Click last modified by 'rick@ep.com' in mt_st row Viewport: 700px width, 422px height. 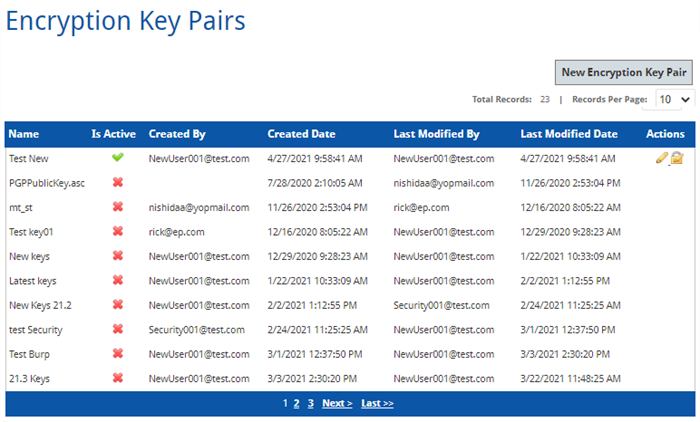click(421, 208)
